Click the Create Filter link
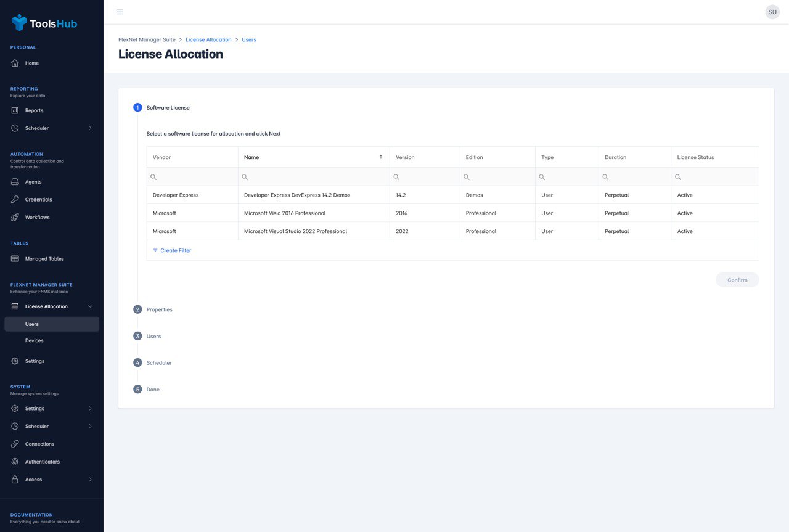Viewport: 789px width, 532px height. (176, 250)
